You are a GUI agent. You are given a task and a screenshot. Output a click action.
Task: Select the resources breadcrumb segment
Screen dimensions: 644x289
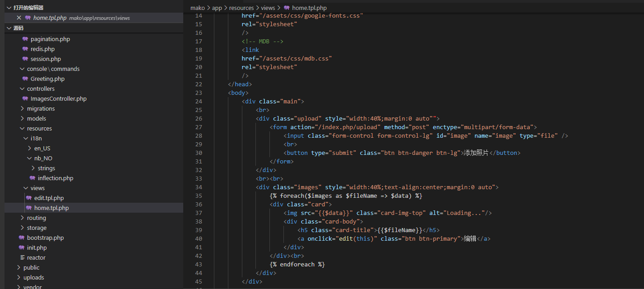(241, 8)
